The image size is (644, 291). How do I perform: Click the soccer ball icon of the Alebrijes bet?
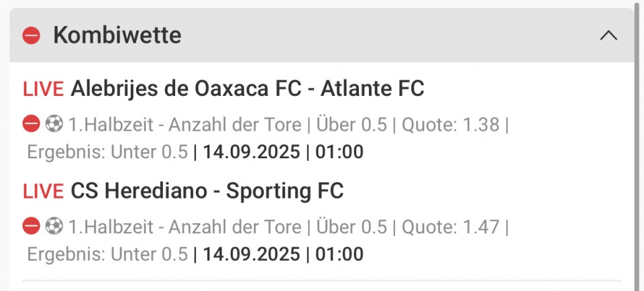pyautogui.click(x=54, y=123)
